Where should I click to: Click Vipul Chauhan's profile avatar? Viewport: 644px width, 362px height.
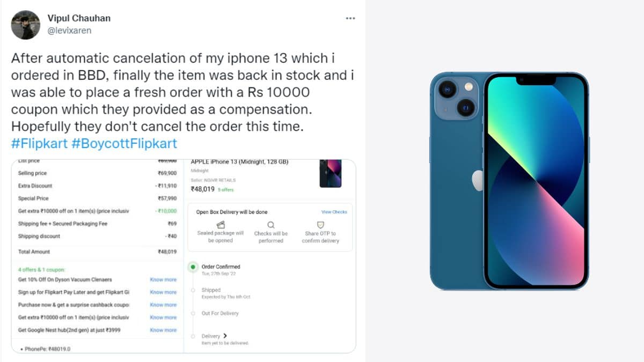pyautogui.click(x=25, y=25)
